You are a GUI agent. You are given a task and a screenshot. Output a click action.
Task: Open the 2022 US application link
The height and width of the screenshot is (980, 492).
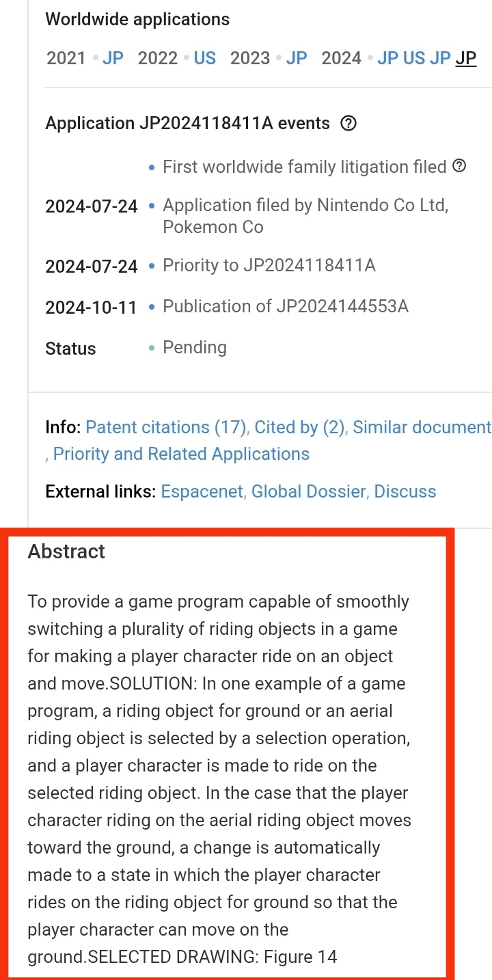204,58
